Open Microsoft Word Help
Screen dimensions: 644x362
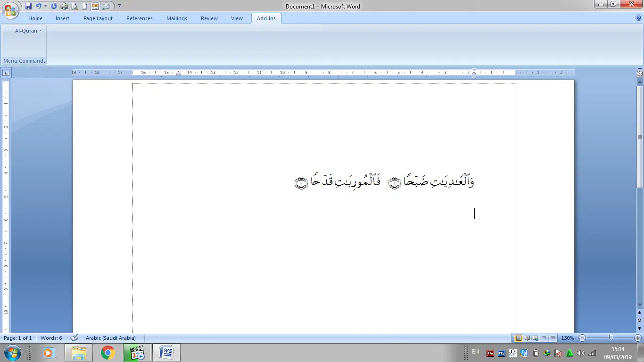[639, 18]
